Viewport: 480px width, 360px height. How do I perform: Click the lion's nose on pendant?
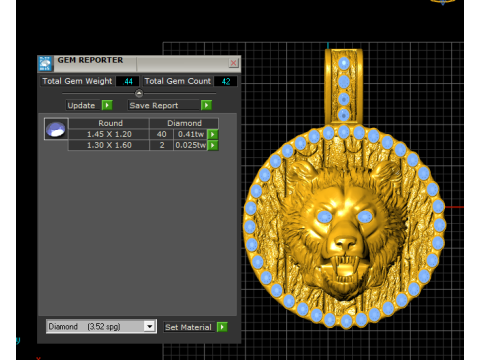click(x=346, y=243)
